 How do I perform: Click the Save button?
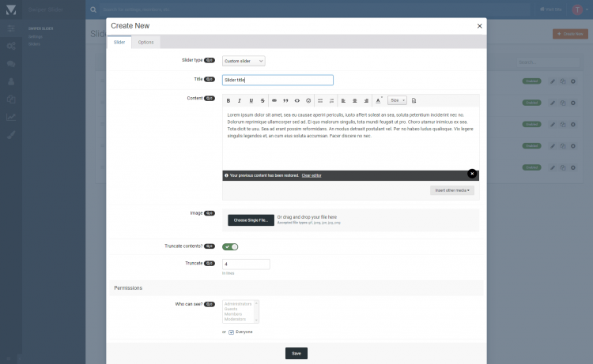tap(296, 353)
